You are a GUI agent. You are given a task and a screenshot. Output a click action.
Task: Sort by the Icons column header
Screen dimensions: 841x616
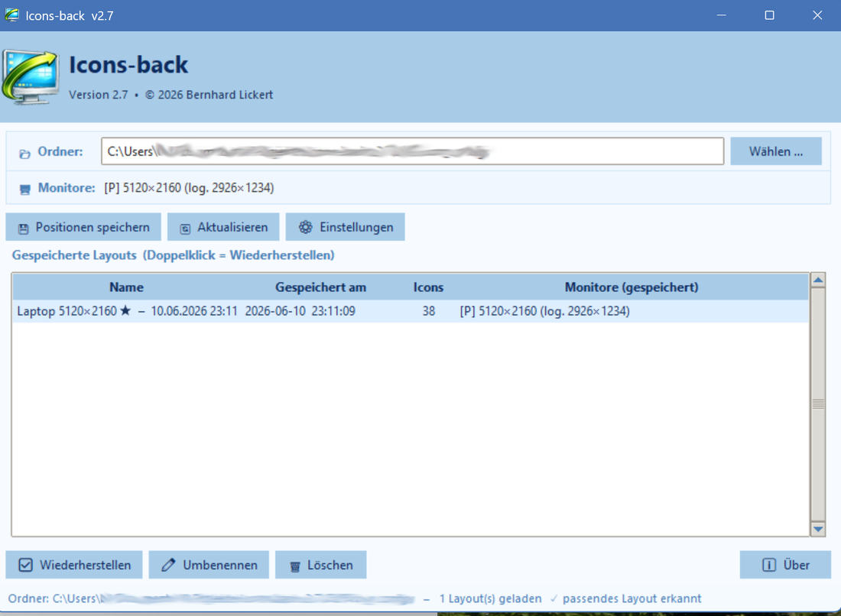point(428,287)
